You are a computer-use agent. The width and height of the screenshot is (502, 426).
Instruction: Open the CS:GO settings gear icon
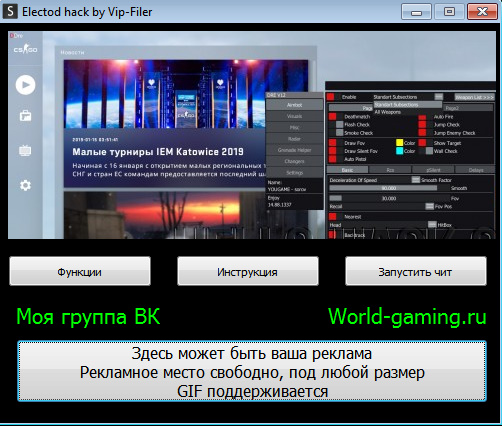point(25,185)
